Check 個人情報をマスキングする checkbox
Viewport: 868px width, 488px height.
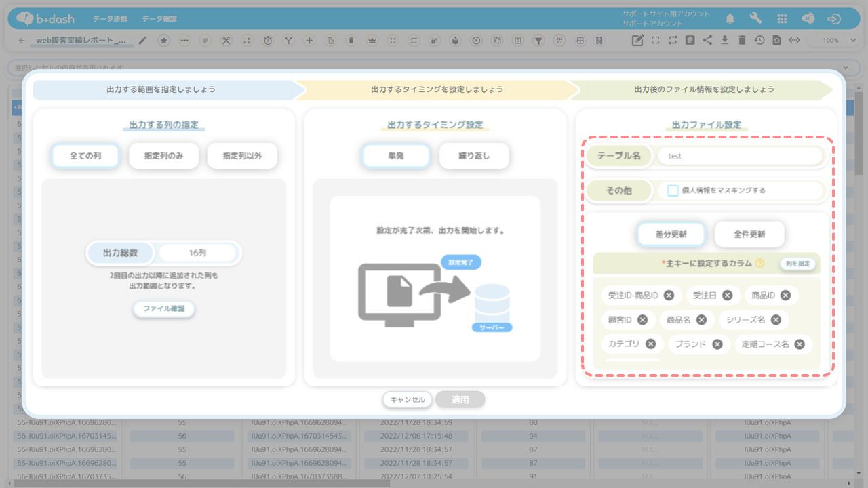[x=673, y=190]
